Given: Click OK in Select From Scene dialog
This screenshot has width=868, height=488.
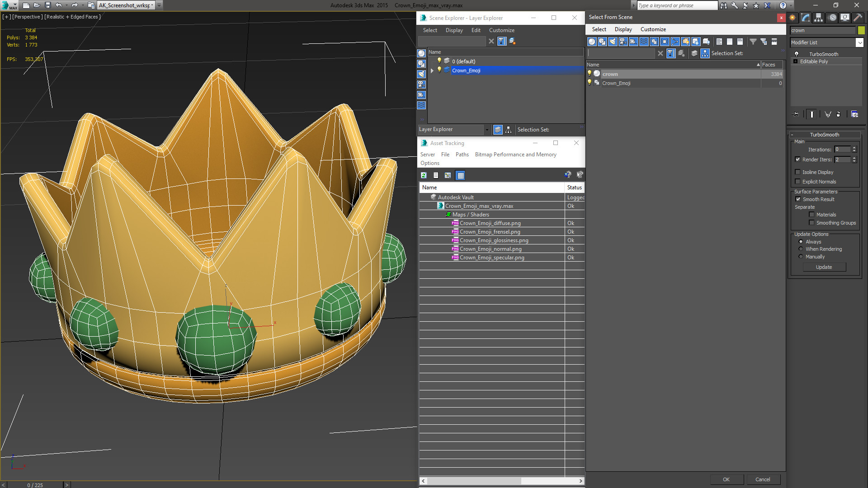Looking at the screenshot, I should 726,479.
